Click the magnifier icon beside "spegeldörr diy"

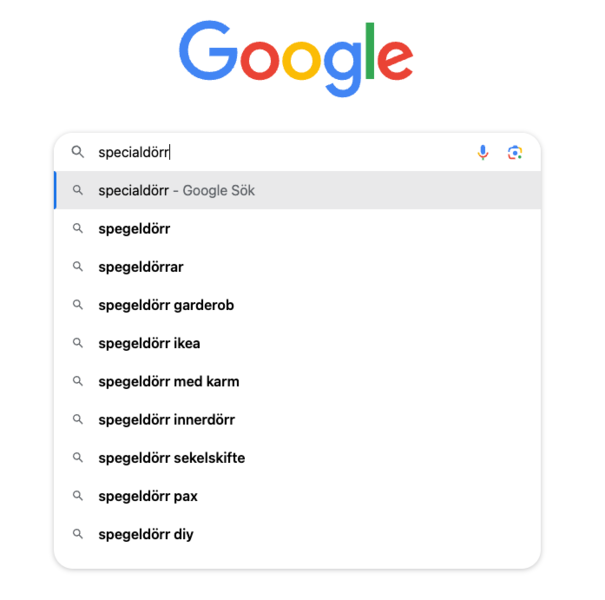[x=77, y=534]
